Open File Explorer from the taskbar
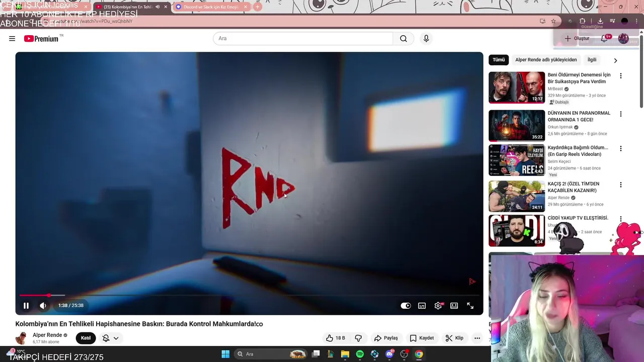This screenshot has height=362, width=644. click(x=345, y=354)
